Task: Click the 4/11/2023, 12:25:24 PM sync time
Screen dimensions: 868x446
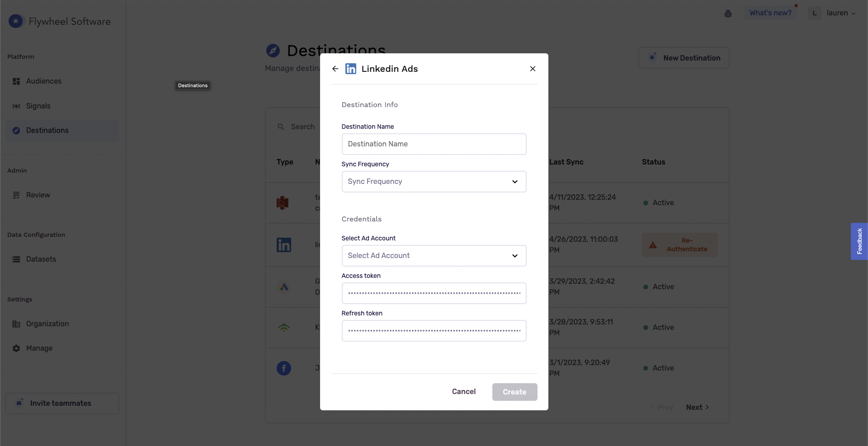Action: pos(582,203)
